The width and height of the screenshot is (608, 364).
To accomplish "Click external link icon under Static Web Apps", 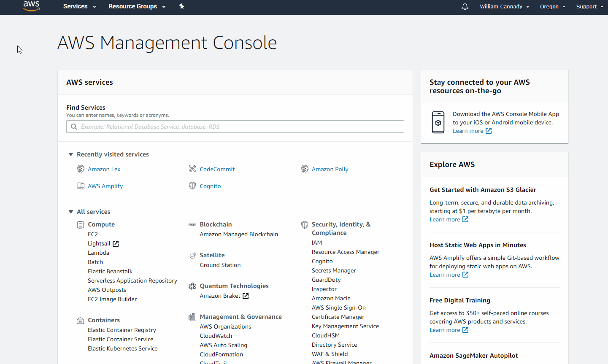I will (x=465, y=275).
